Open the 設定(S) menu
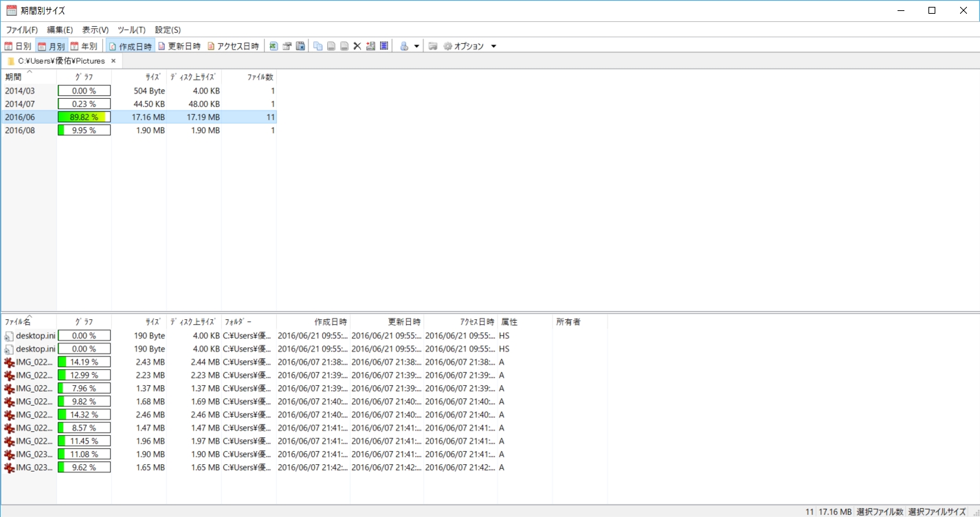The width and height of the screenshot is (980, 517). (x=168, y=30)
